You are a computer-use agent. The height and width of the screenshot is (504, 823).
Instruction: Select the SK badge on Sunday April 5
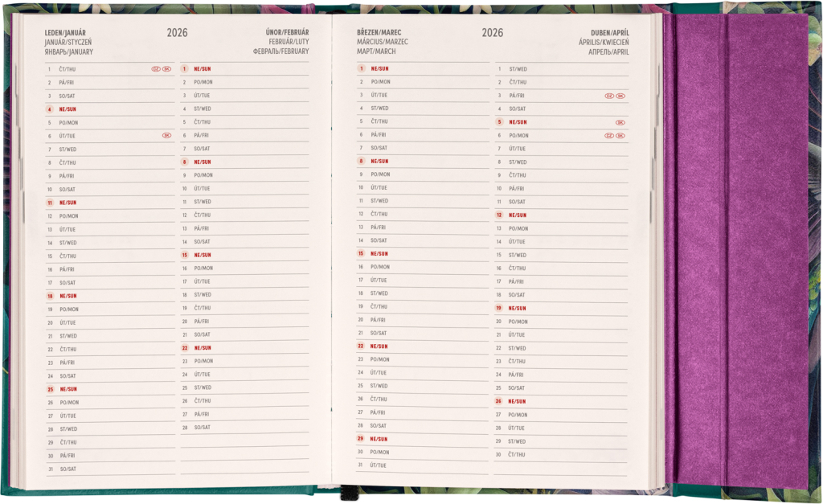(x=620, y=122)
